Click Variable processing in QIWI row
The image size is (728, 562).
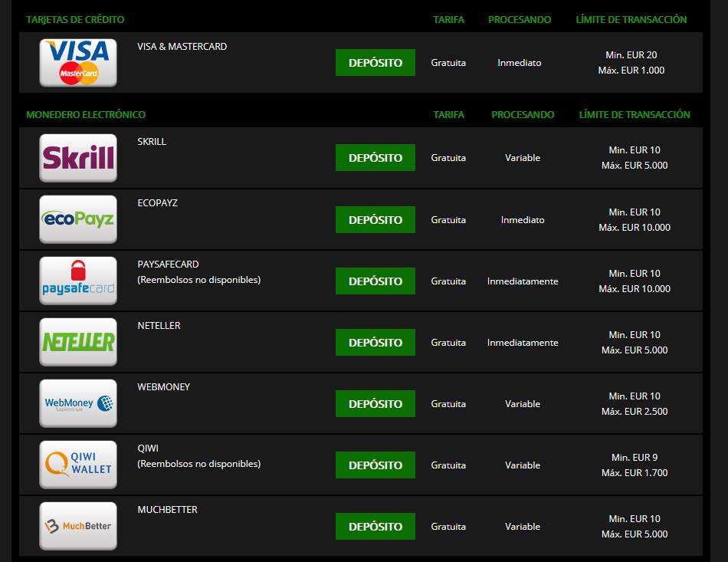click(x=523, y=465)
